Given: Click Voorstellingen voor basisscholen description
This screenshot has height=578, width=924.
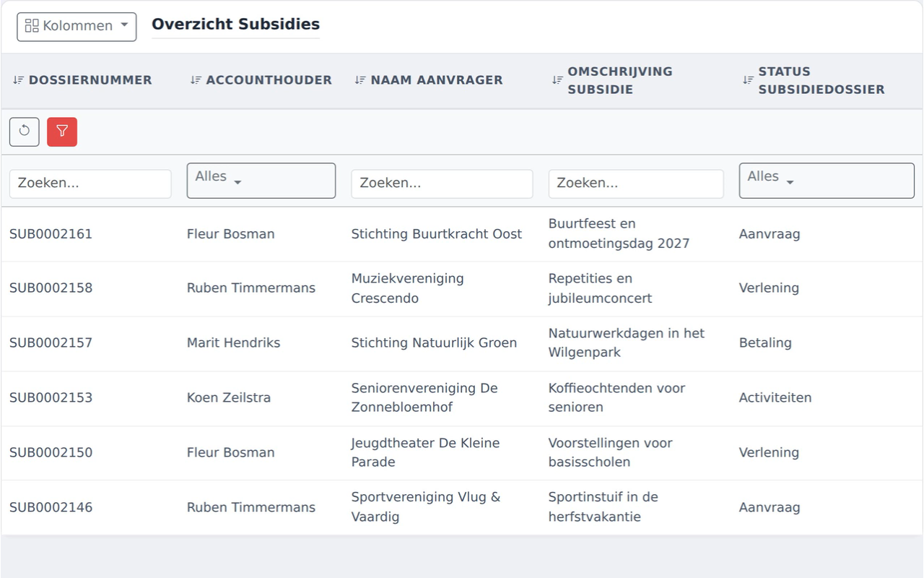Looking at the screenshot, I should point(611,452).
